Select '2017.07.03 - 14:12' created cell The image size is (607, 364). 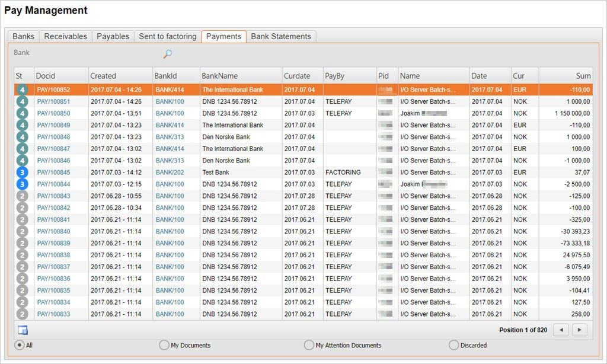120,173
